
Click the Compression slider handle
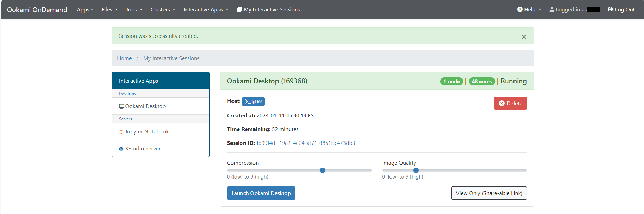click(x=322, y=170)
